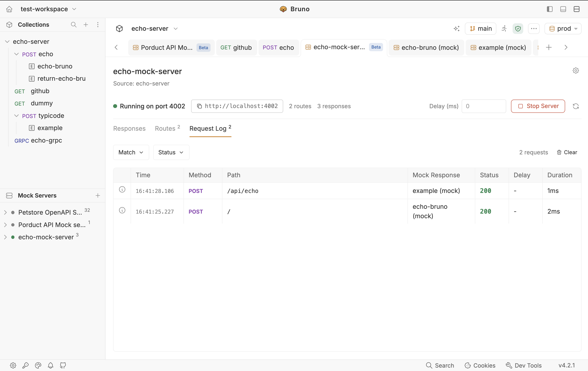The width and height of the screenshot is (588, 371).
Task: Clear the request log
Action: [567, 153]
